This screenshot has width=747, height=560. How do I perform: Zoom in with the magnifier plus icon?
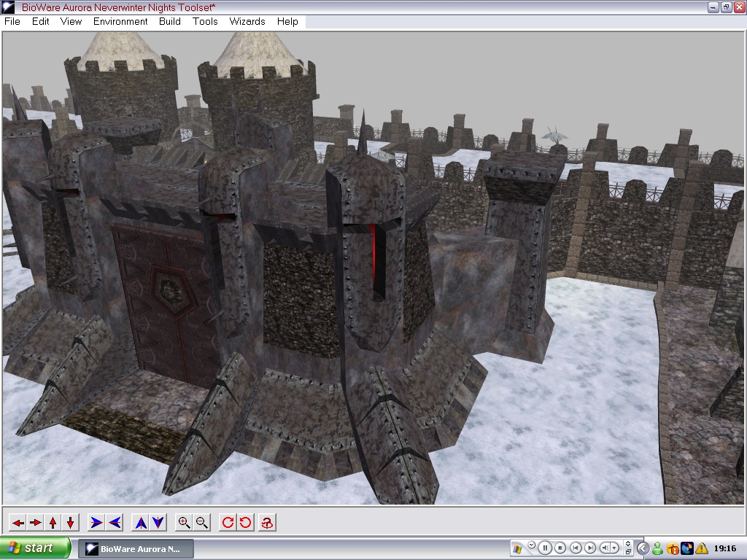185,522
